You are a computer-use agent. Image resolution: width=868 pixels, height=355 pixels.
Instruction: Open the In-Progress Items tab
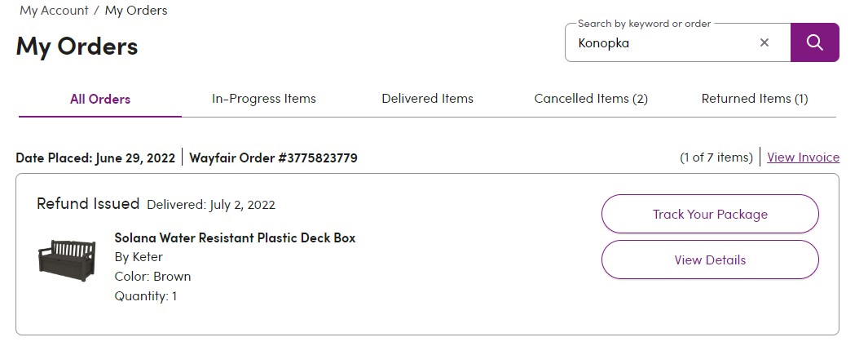pos(263,99)
